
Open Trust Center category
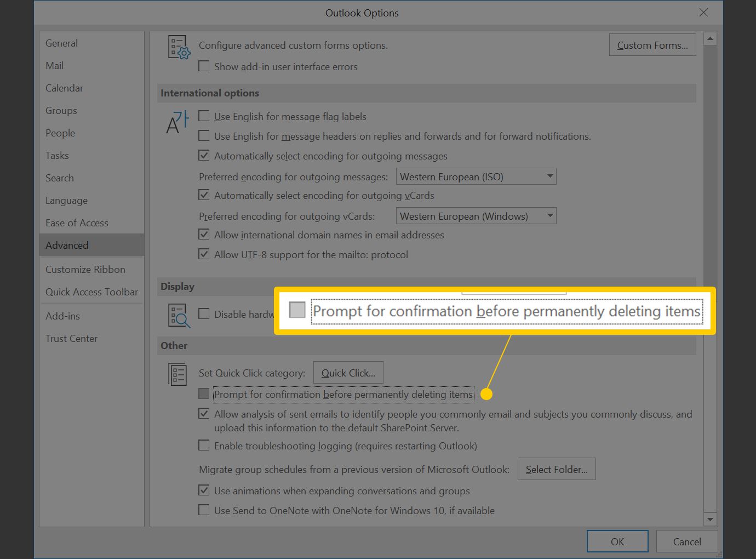[91, 338]
